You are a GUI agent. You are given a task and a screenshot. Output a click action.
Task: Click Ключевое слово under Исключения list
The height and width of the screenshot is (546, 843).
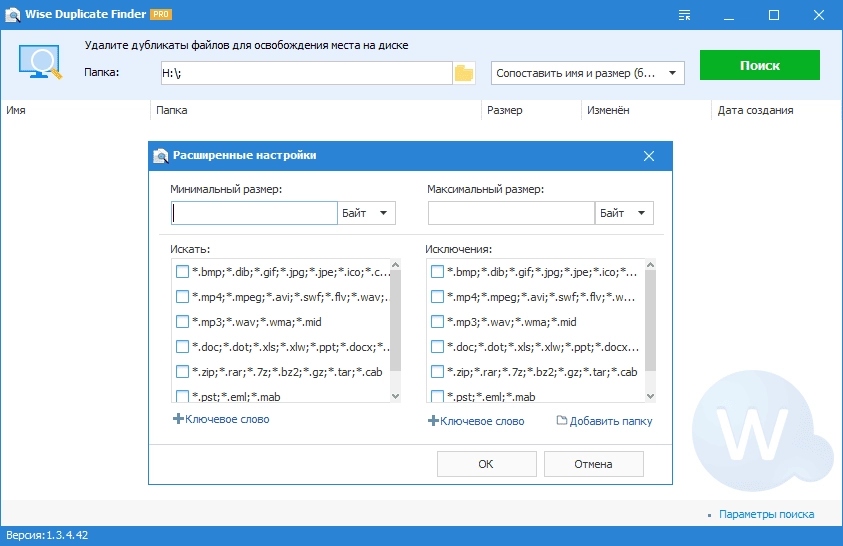pyautogui.click(x=482, y=421)
